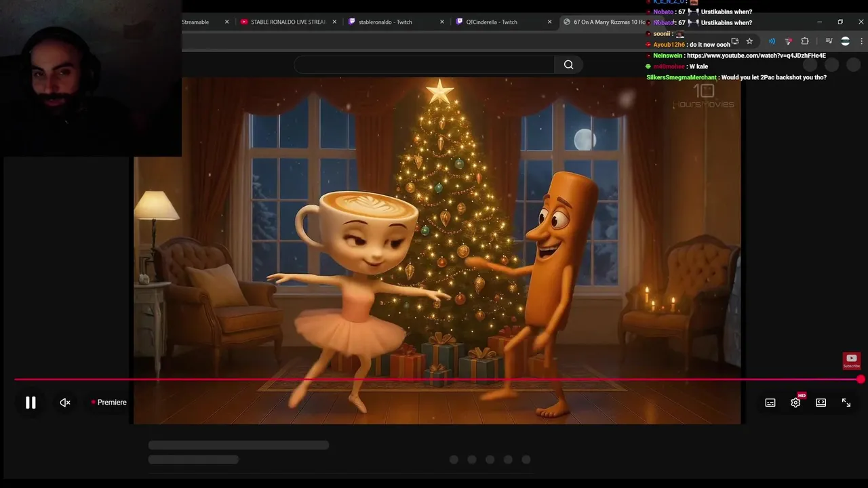Close the STABLE RONALDO LIVE STREAM tab
Viewport: 868px width, 488px height.
[x=334, y=22]
